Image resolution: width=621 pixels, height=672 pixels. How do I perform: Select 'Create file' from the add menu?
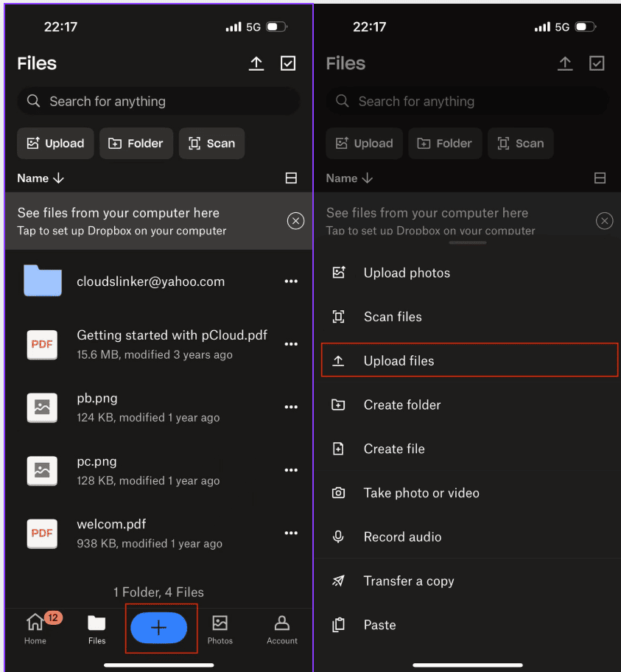tap(468, 449)
